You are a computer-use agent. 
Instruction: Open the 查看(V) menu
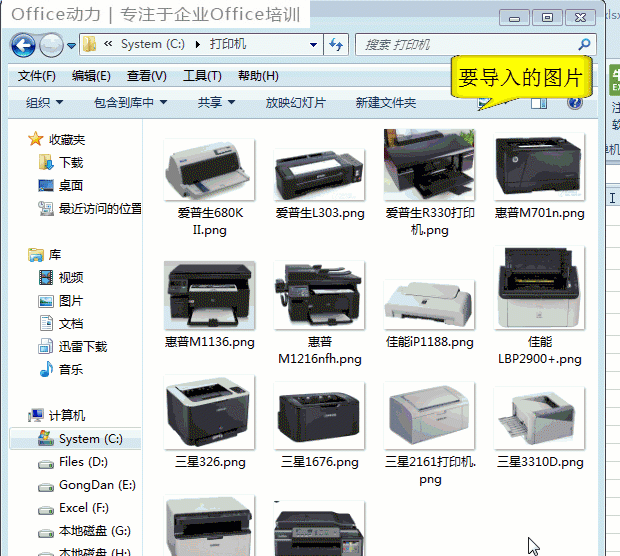click(x=147, y=76)
